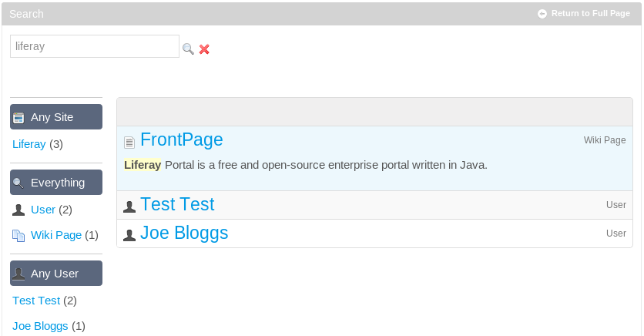
Task: Click the User facet person icon
Action: pos(18,210)
